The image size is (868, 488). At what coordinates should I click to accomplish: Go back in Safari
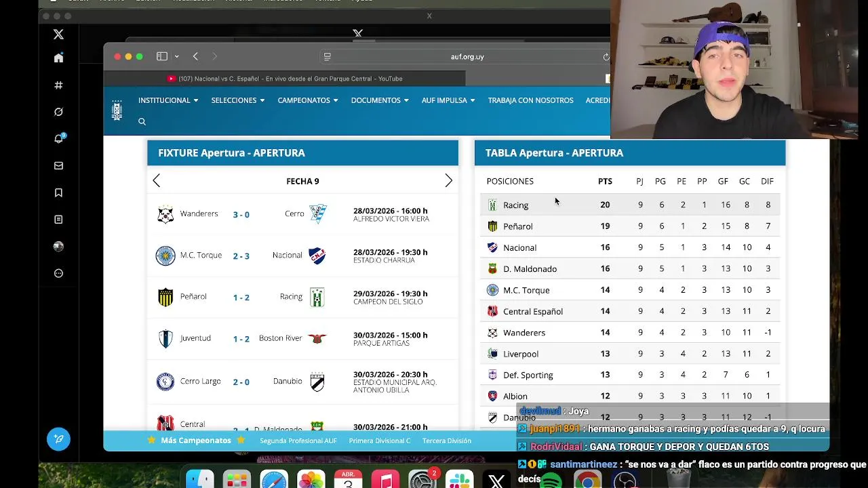(x=195, y=56)
